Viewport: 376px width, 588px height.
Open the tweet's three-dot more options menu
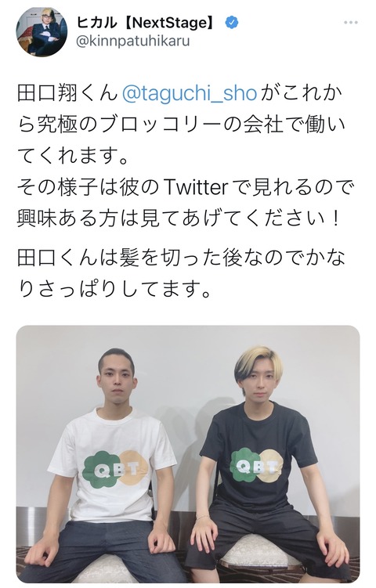(x=350, y=23)
